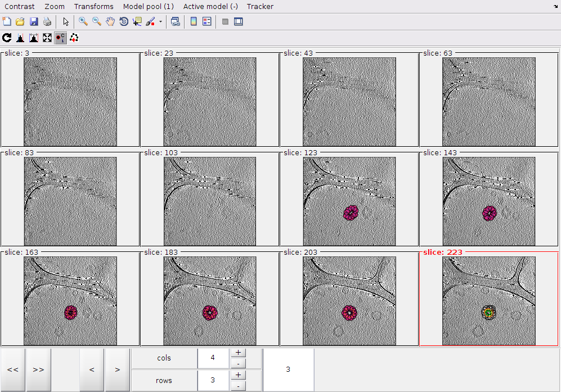Enable the Rotate 3D tool
561x392 pixels.
click(124, 21)
